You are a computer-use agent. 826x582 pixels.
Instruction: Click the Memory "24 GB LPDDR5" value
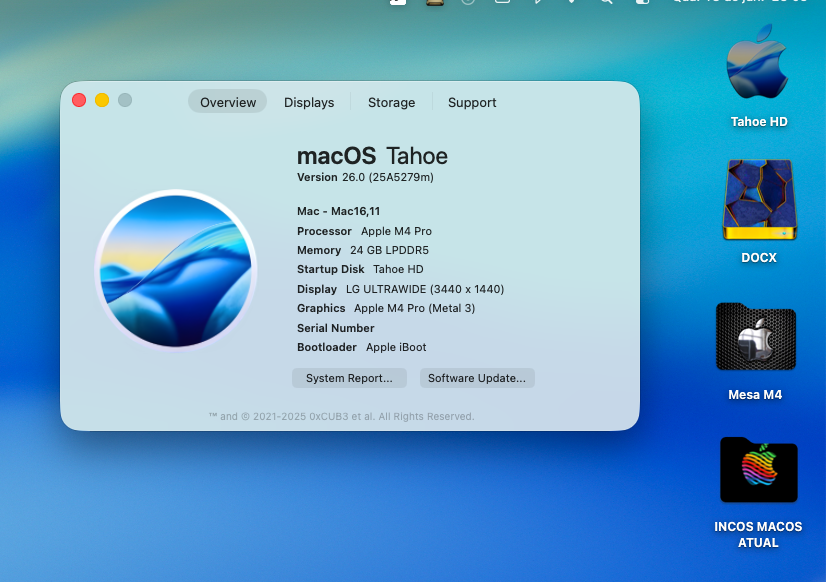click(389, 250)
